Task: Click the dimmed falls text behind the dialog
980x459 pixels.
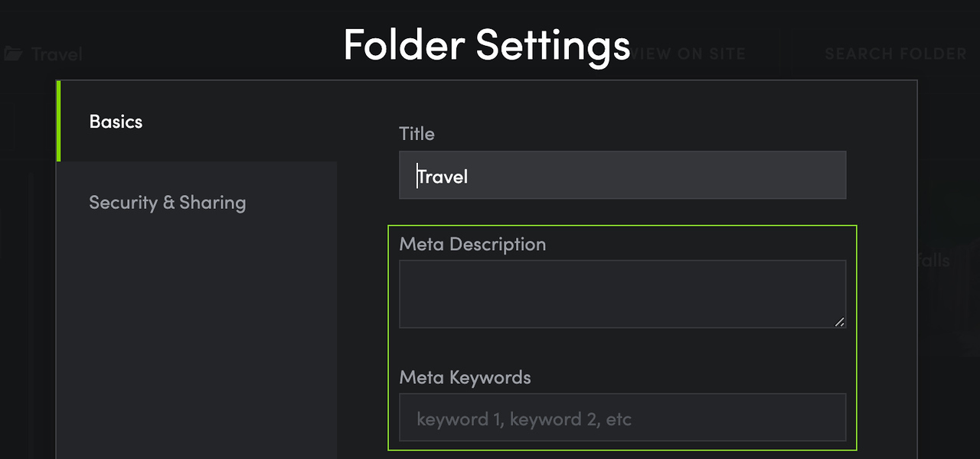Action: pos(933,260)
